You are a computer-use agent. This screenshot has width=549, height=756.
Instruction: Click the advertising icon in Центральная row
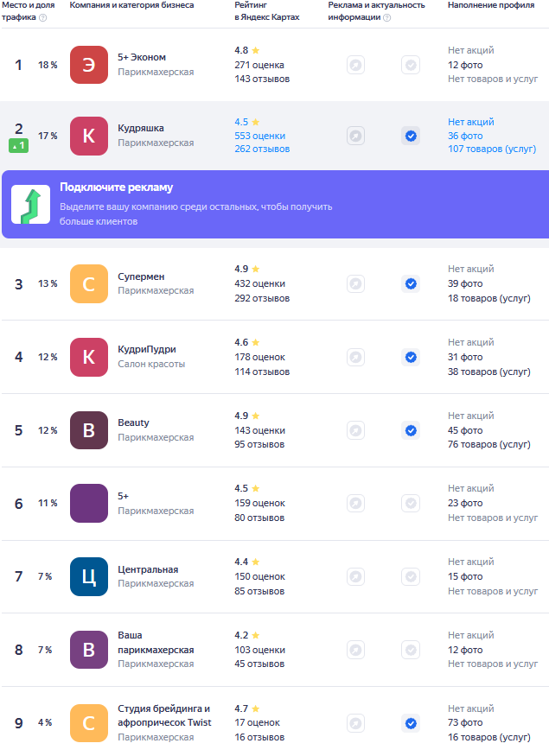355,576
